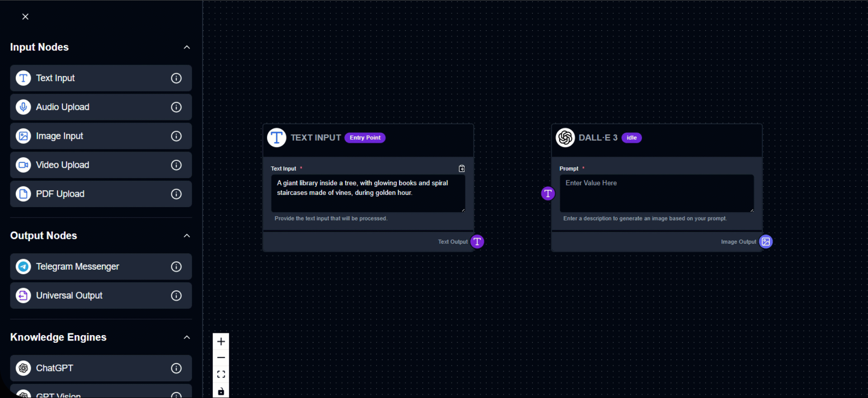Image resolution: width=868 pixels, height=398 pixels.
Task: Collapse the Output Nodes section
Action: click(x=187, y=236)
